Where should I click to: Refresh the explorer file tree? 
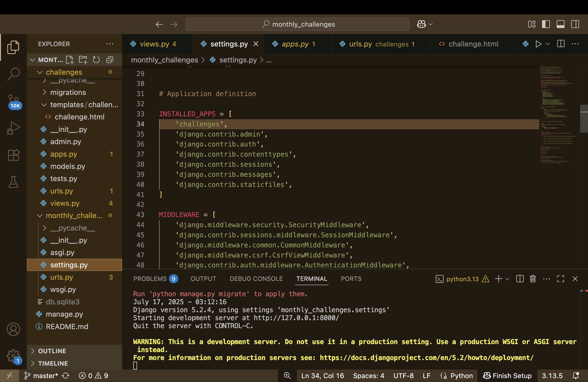pos(96,60)
